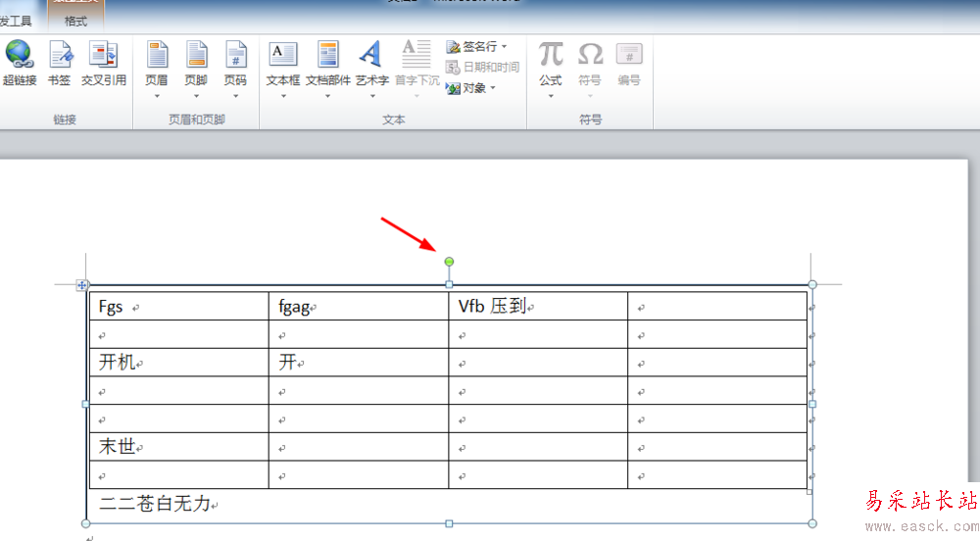Expand the 页脚 dropdown arrow

tap(196, 96)
